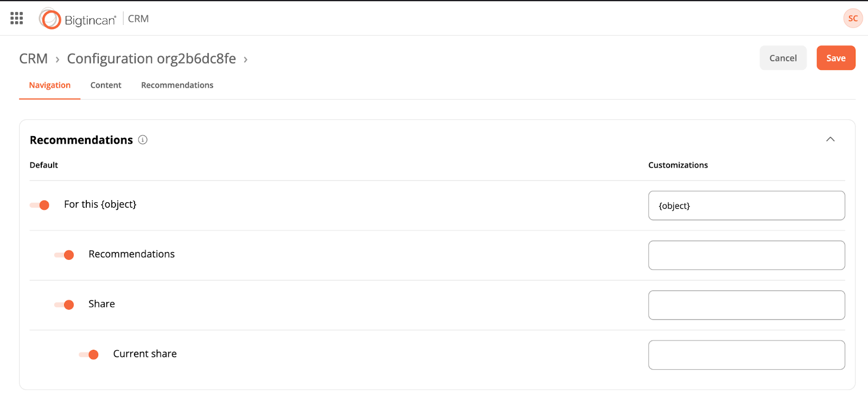Screen dimensions: 868x398
Task: Open the Recommendations tab
Action: click(177, 85)
